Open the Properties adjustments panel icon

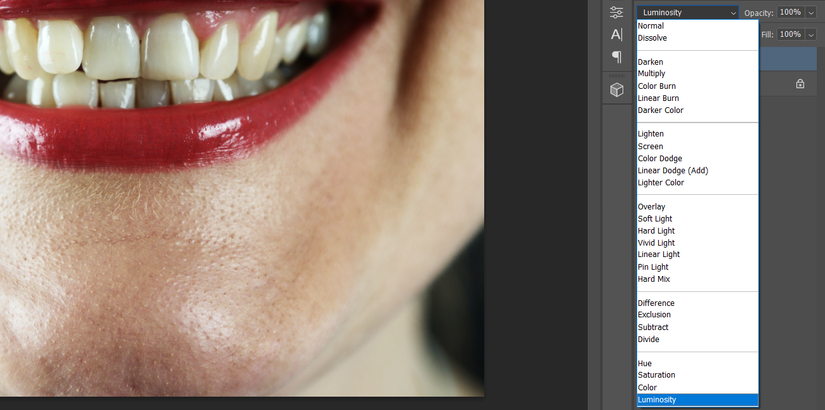coord(616,13)
